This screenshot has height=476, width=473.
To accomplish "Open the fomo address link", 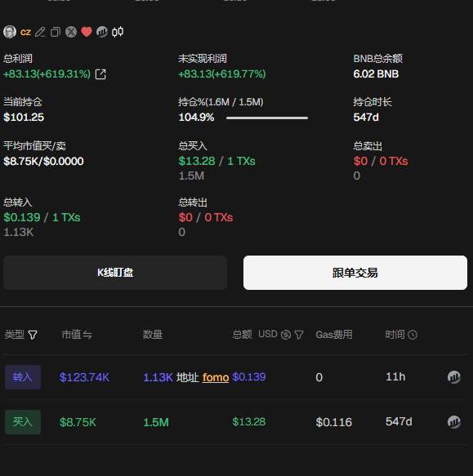I will (x=216, y=377).
